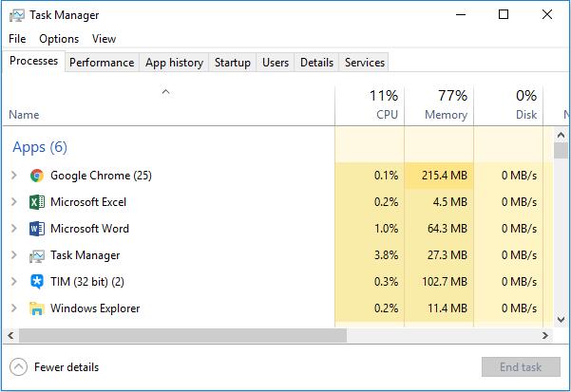Viewport: 571px width, 392px height.
Task: Click the Google Chrome process icon
Action: pyautogui.click(x=37, y=176)
